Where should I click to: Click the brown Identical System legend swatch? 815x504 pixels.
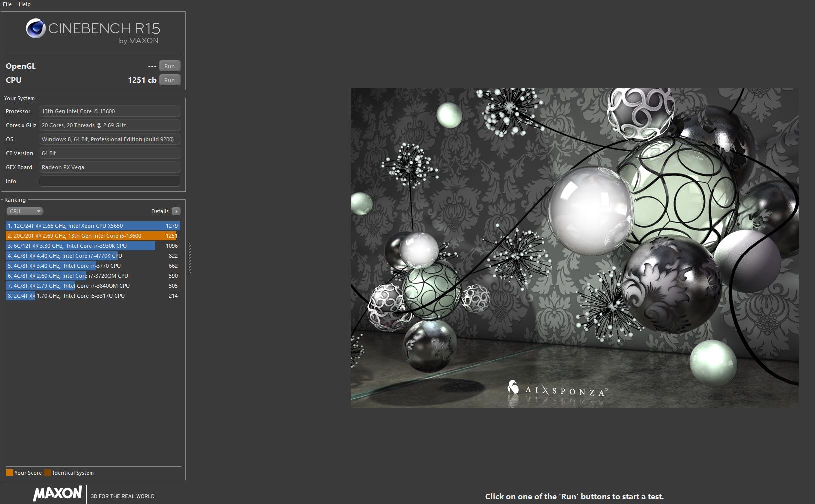[47, 473]
